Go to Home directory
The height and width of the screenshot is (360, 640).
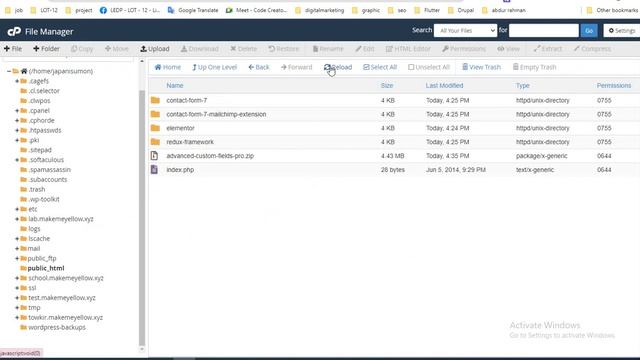pos(167,67)
